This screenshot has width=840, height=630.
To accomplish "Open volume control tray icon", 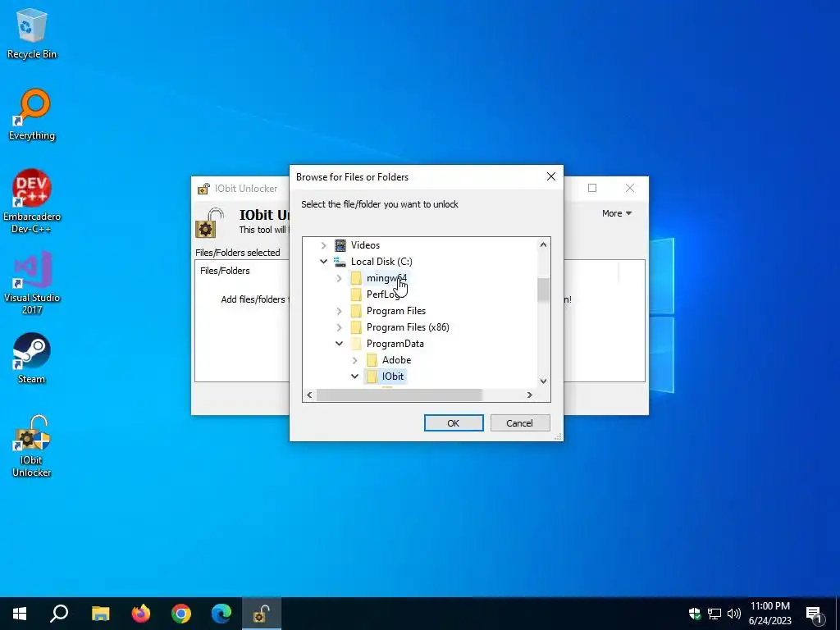I will pyautogui.click(x=734, y=614).
